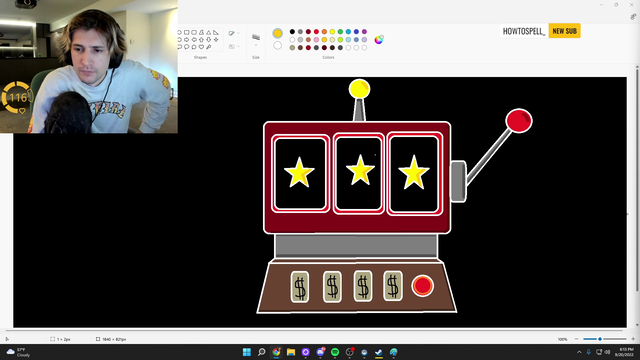Activate the Color 1 gold swatch
Viewport: 640px width, 360px height.
point(278,33)
